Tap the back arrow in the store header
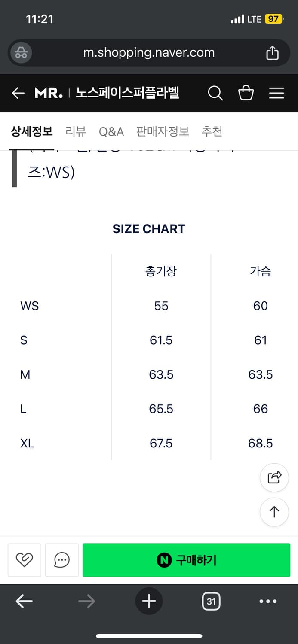This screenshot has height=644, width=298. [18, 93]
